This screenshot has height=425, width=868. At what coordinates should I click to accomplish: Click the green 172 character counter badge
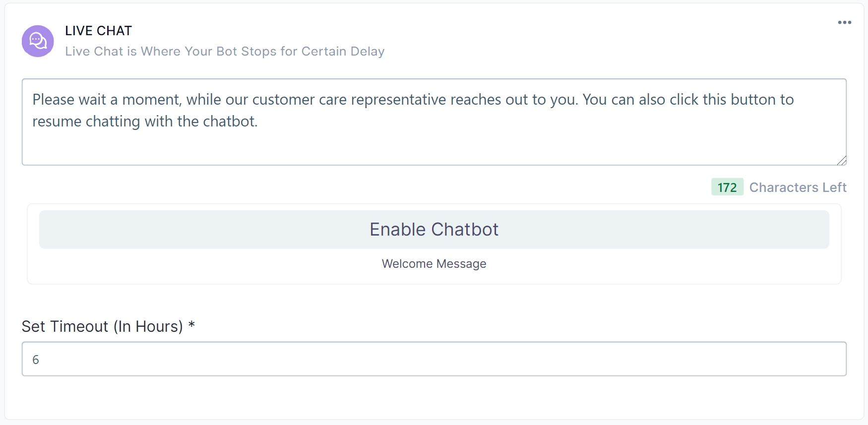click(x=727, y=187)
